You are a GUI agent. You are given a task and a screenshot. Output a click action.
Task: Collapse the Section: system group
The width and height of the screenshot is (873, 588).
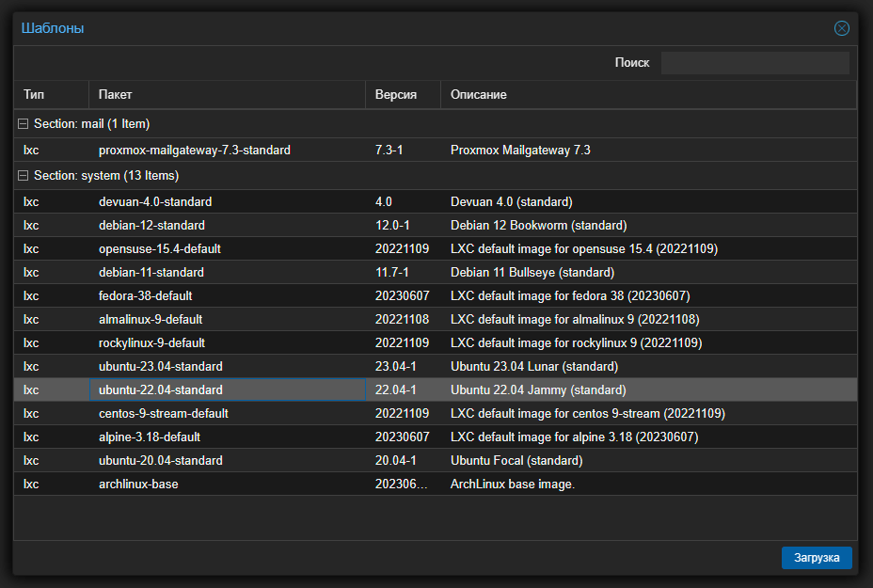point(23,175)
